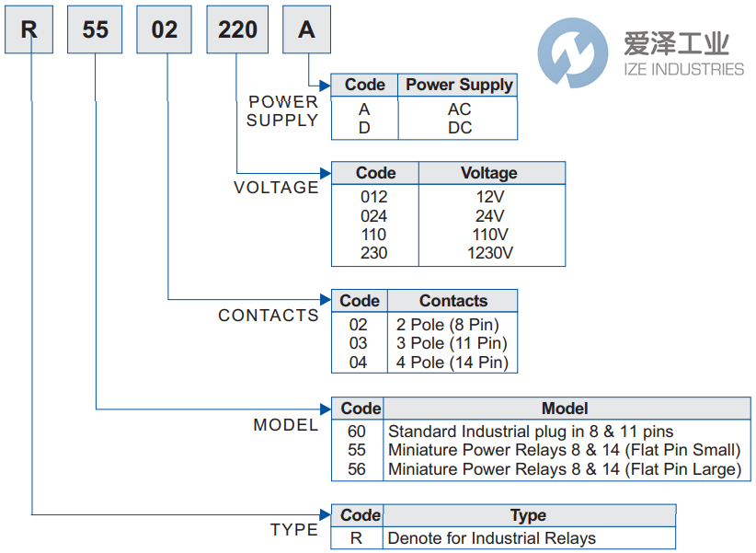This screenshot has height=553, width=756.
Task: Select the '220' code box
Action: point(236,29)
